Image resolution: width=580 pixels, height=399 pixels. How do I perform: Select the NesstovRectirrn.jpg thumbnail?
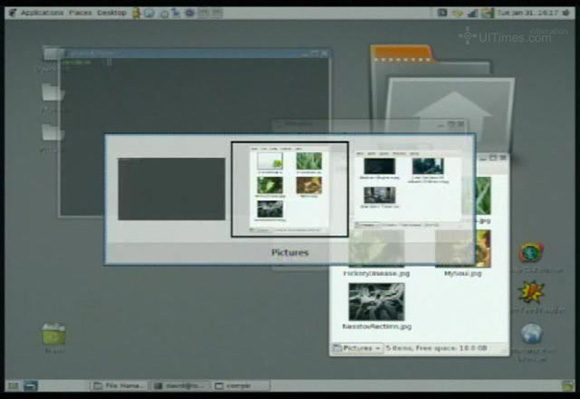[x=377, y=302]
